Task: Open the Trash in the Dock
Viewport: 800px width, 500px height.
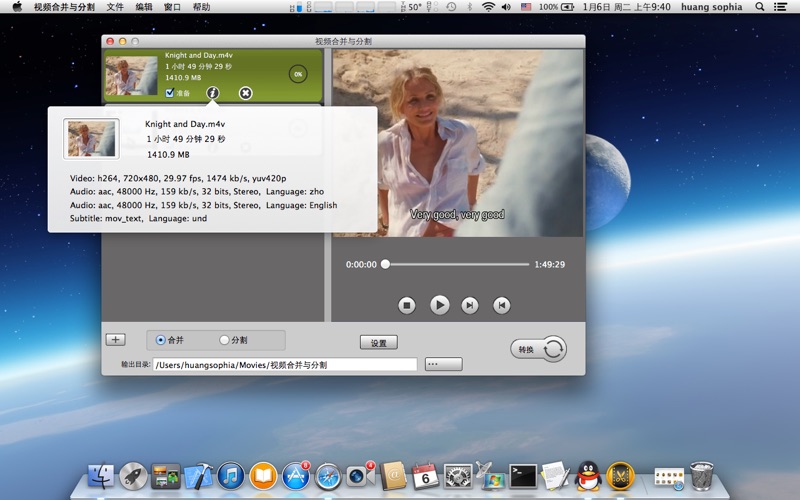Action: pyautogui.click(x=702, y=476)
